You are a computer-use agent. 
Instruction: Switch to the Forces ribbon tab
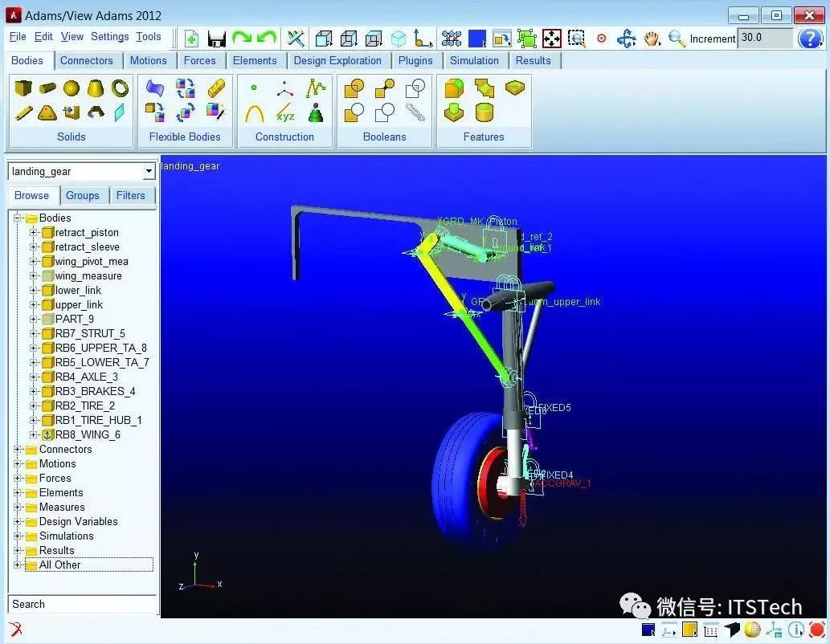coord(200,61)
